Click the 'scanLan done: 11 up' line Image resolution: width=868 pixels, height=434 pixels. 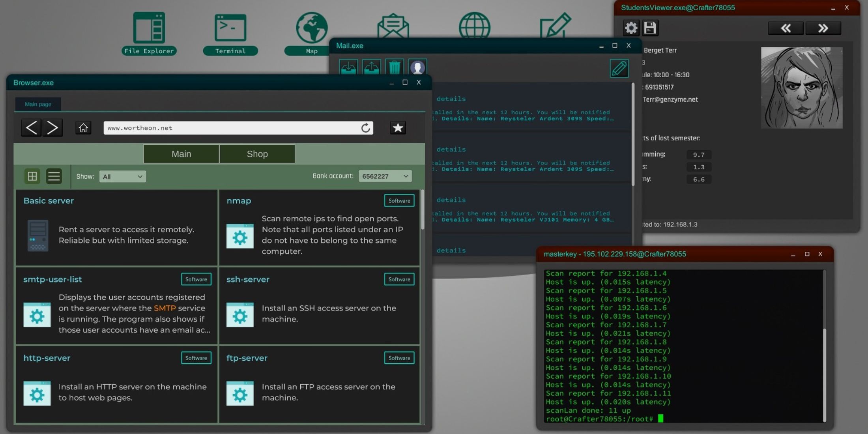point(588,410)
